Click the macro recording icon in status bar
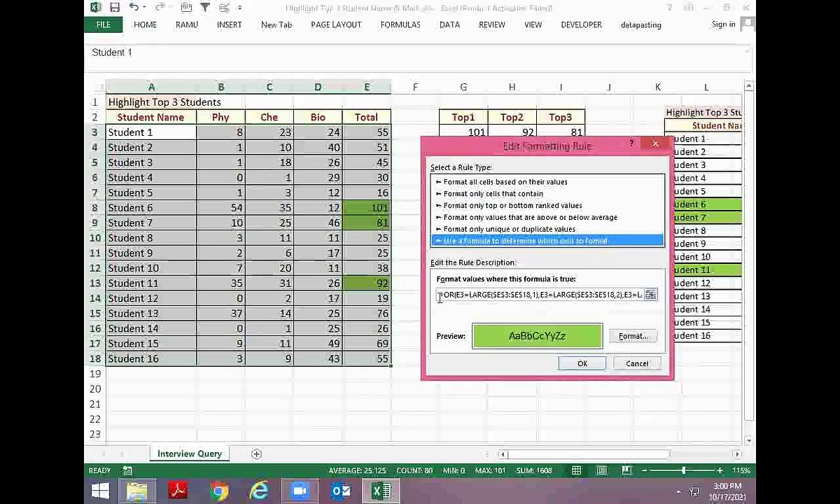Screen dimensions: 840x504 point(127,470)
